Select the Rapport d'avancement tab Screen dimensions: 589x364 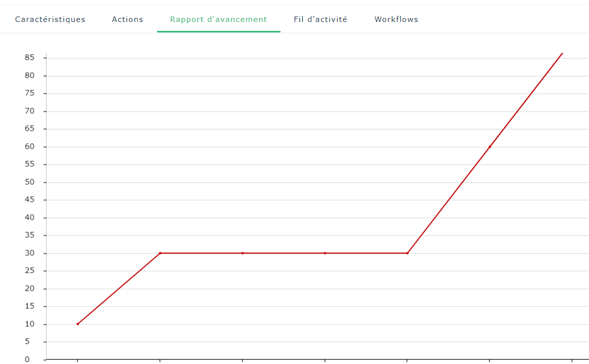(218, 19)
